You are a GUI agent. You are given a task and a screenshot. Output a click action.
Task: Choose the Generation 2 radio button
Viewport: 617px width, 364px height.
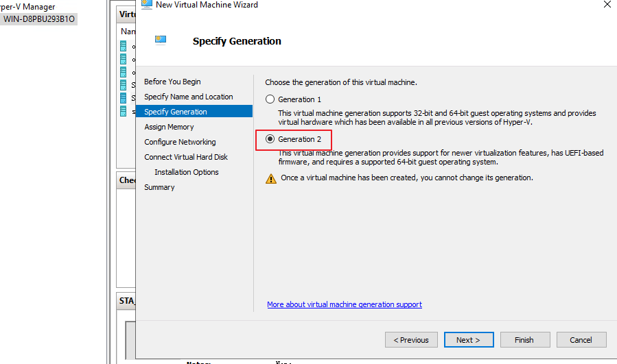point(270,139)
